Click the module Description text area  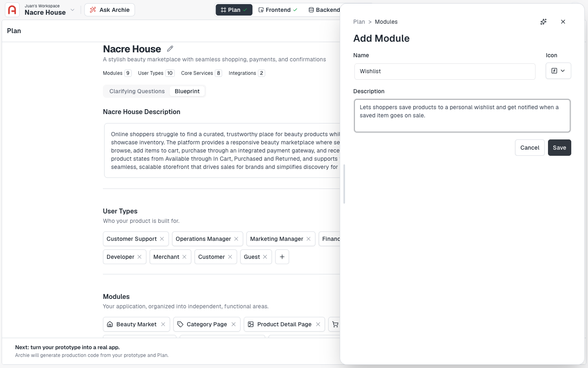coord(462,116)
